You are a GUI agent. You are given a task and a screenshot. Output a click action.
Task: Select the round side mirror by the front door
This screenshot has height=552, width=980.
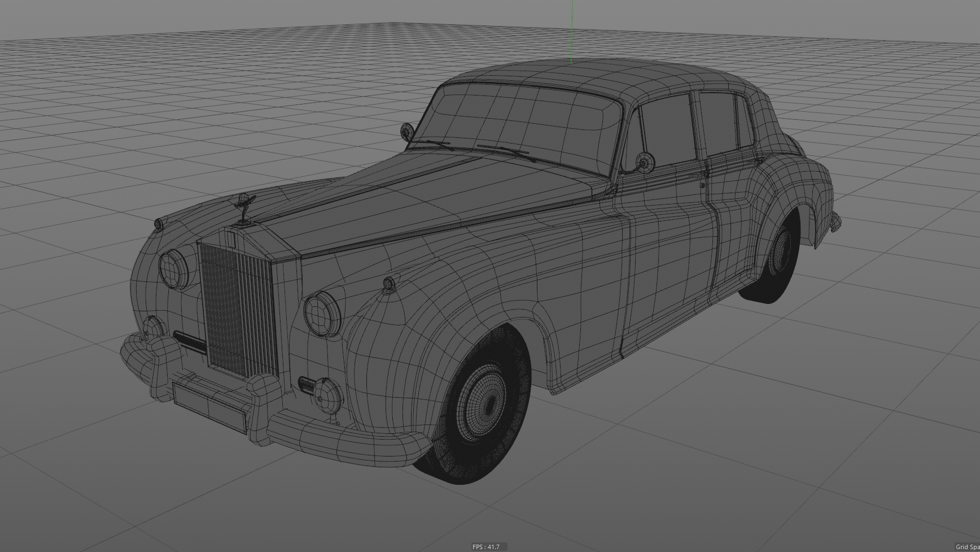(645, 162)
